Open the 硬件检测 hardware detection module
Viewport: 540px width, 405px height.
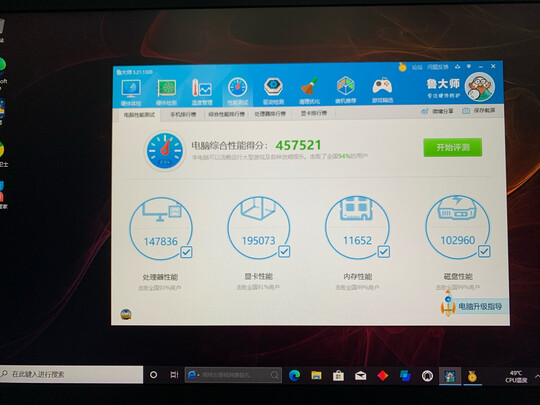tap(166, 93)
